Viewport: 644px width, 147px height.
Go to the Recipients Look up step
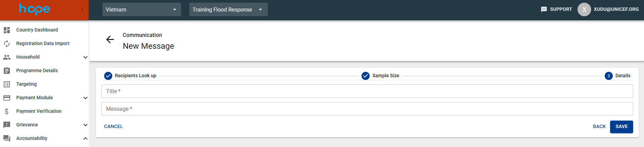tap(130, 76)
